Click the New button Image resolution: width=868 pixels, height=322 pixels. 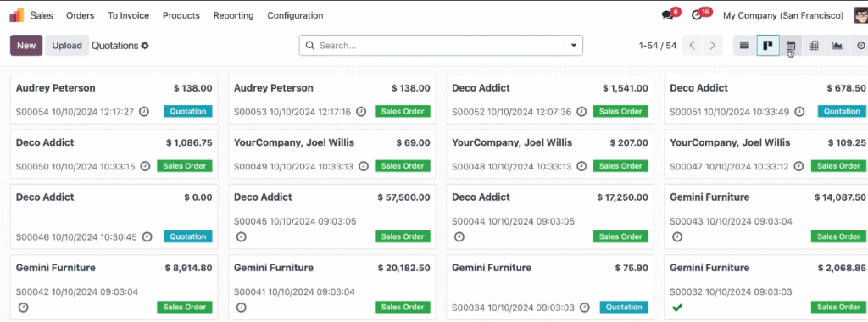pyautogui.click(x=26, y=46)
